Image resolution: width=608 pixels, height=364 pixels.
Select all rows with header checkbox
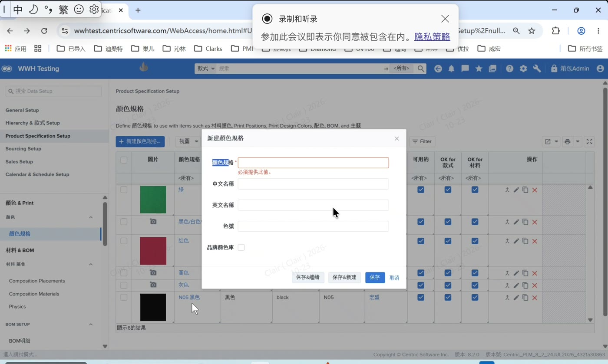(124, 160)
